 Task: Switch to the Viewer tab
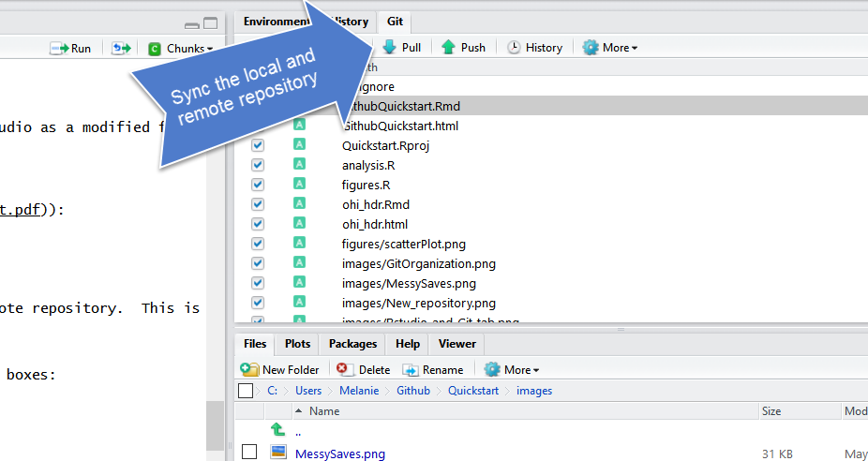(456, 344)
